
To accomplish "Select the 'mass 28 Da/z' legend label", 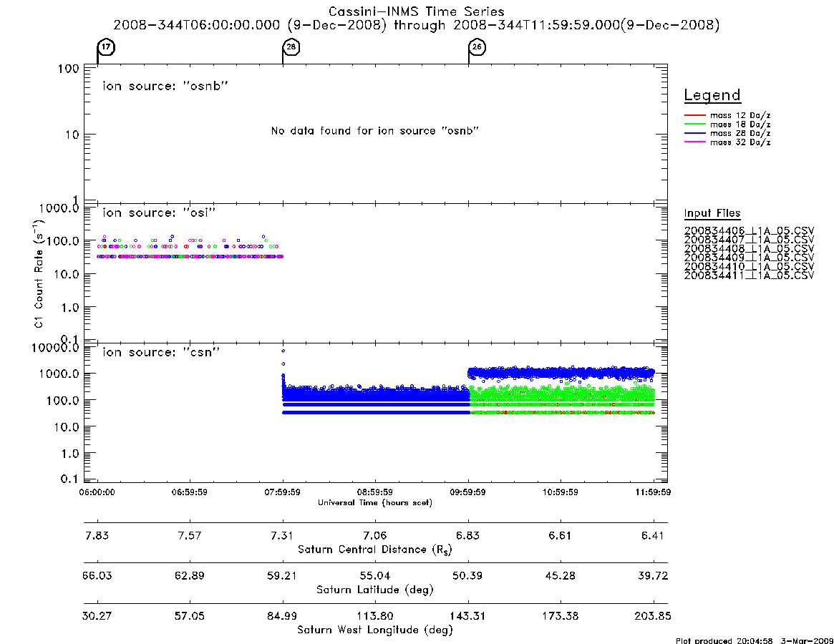I will coord(740,134).
